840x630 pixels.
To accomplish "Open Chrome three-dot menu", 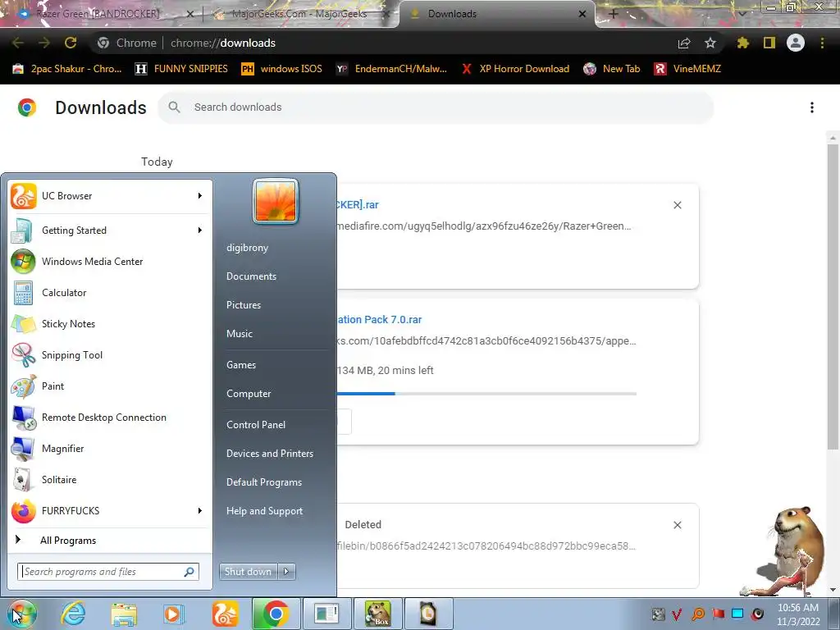I will [x=822, y=43].
